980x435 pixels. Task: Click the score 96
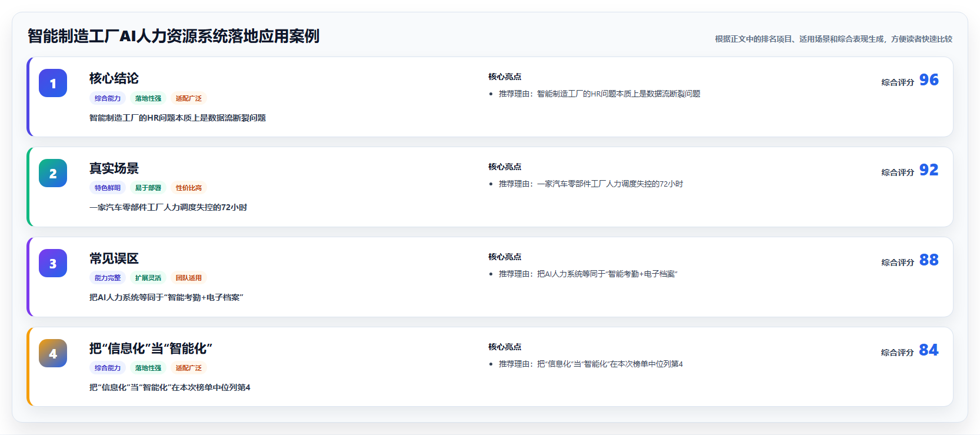coord(929,79)
